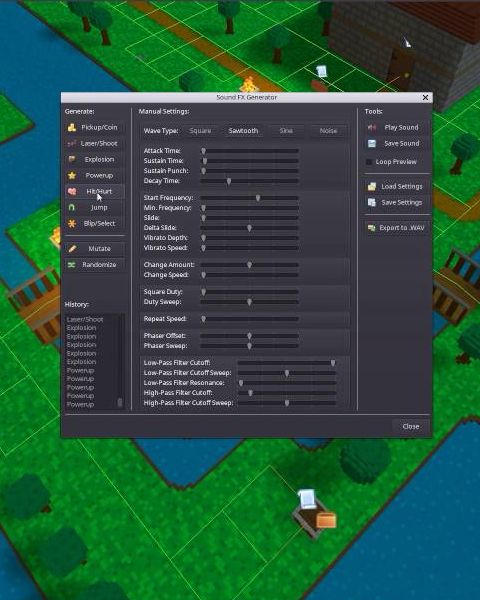Select the Sine wave type
480x600 pixels.
286,131
